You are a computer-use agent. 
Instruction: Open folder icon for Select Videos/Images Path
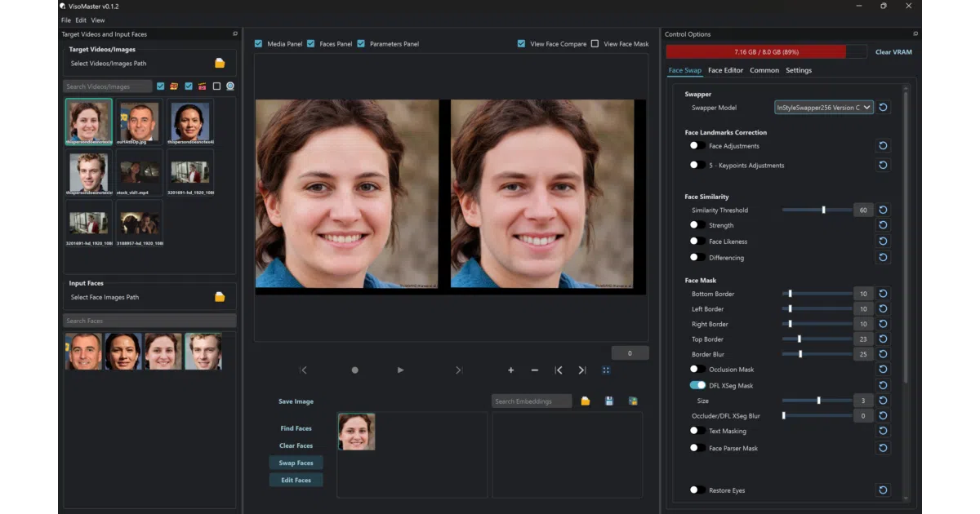(220, 63)
